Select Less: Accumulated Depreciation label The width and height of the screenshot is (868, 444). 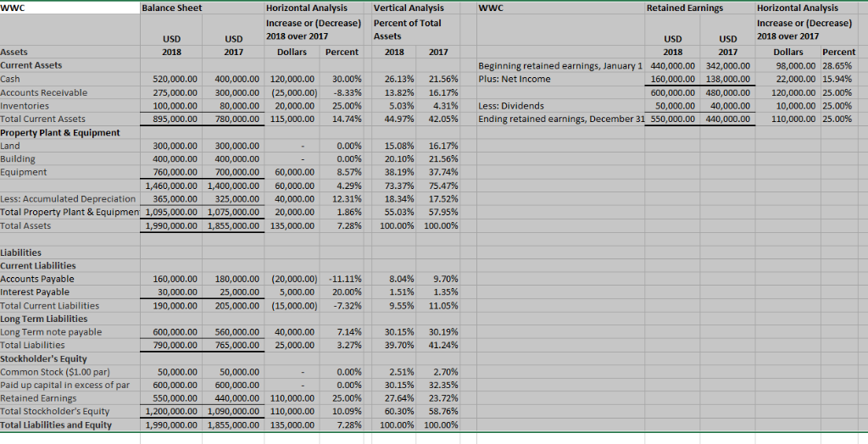click(68, 199)
